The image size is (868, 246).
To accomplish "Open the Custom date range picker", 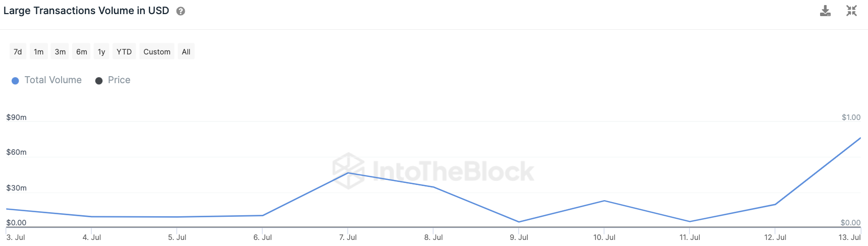I will tap(157, 51).
